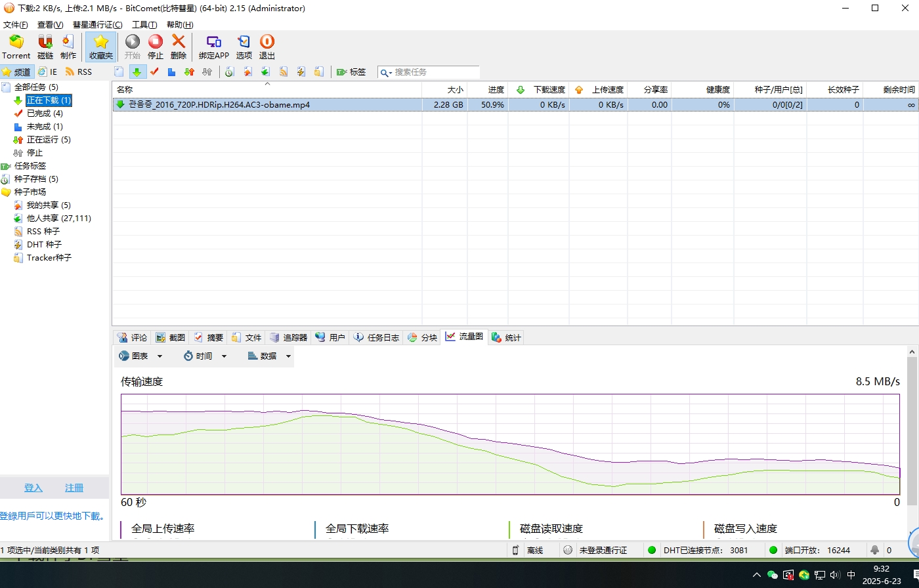
Task: Click the all-tasks page icon in filter bar
Action: coord(119,72)
